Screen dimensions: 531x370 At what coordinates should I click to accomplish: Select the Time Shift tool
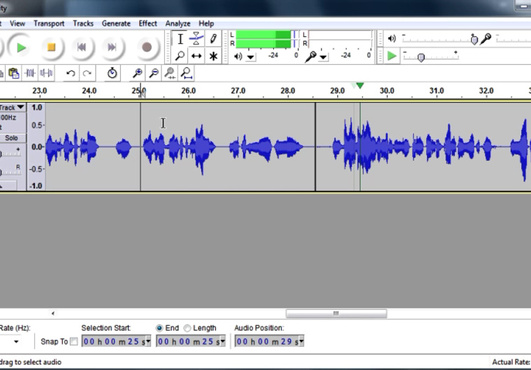[x=196, y=56]
